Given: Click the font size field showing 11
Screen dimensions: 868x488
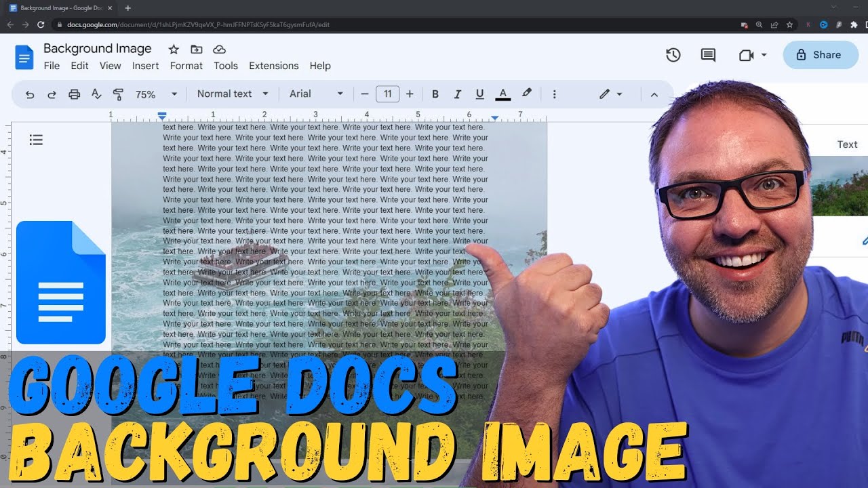Looking at the screenshot, I should (387, 94).
